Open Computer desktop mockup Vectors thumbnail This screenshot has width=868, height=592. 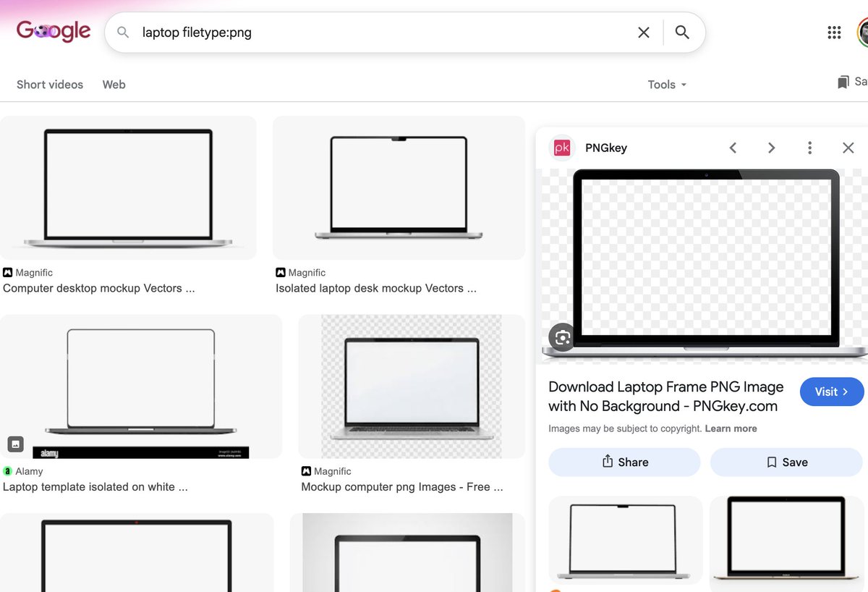[128, 187]
